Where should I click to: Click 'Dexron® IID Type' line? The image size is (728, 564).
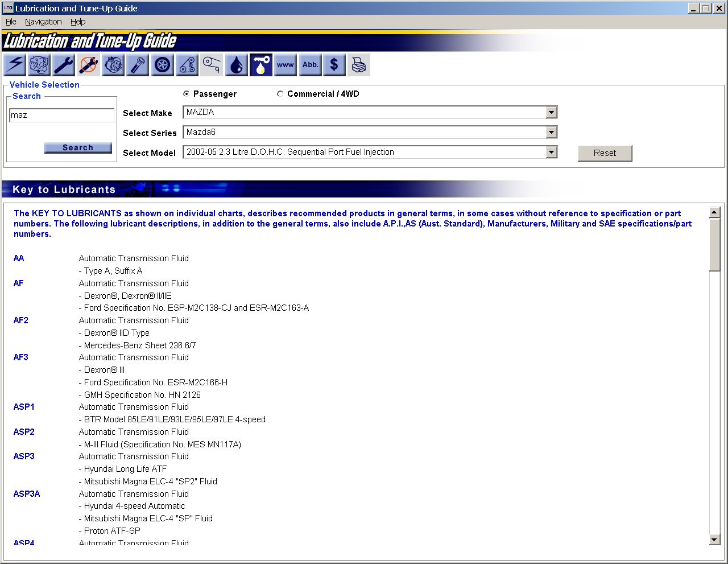[114, 333]
